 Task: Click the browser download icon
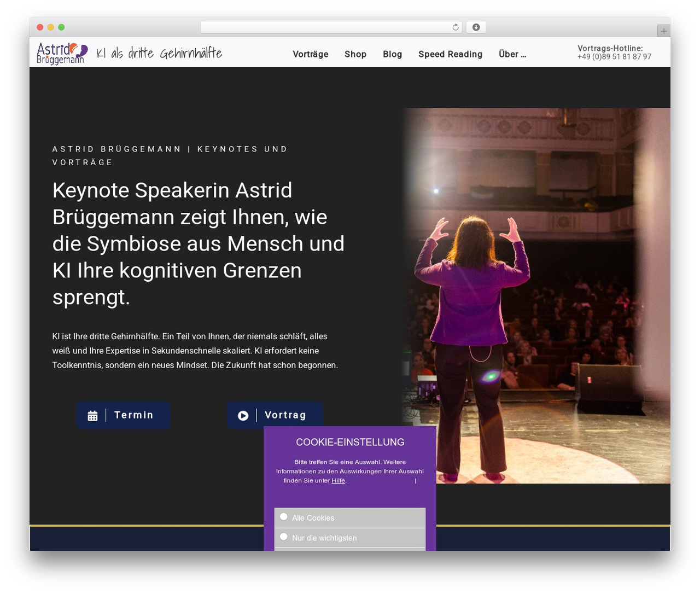(476, 27)
